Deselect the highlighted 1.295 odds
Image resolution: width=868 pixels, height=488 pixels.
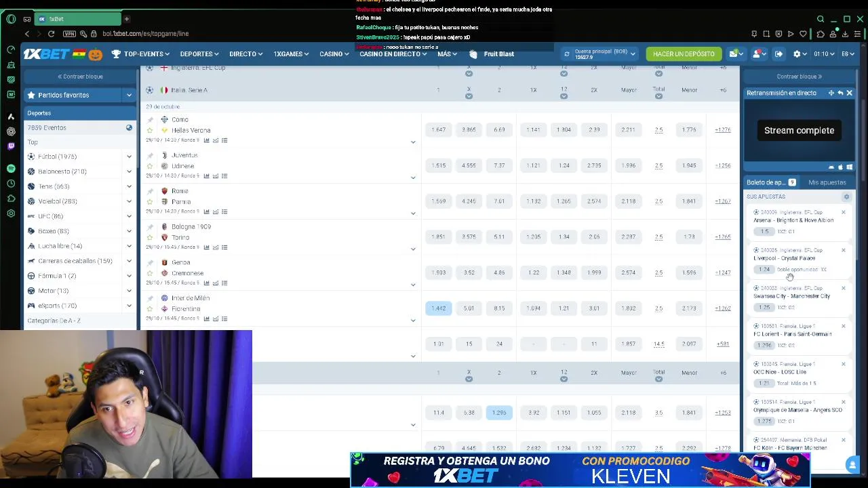pos(499,412)
